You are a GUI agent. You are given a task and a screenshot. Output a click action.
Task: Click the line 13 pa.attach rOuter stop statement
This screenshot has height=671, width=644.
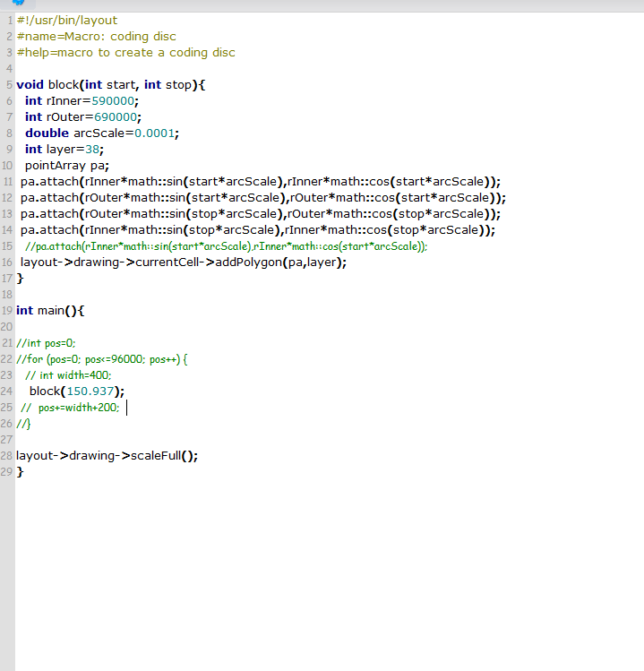pos(260,214)
